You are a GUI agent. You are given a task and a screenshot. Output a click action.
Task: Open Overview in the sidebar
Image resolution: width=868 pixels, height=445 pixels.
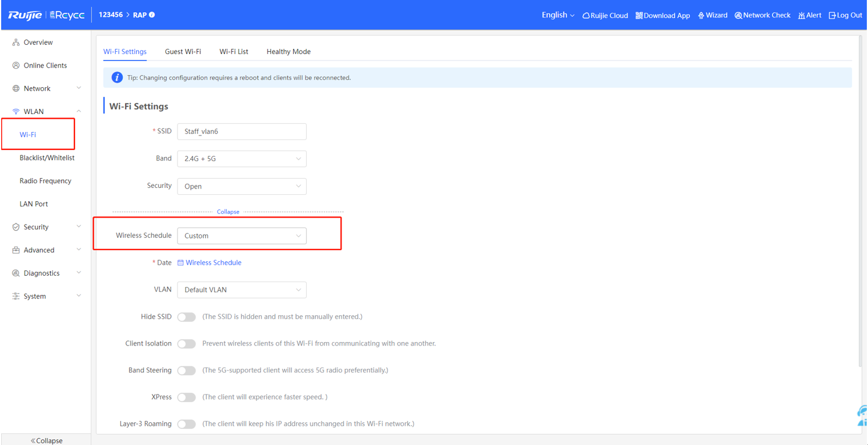click(38, 42)
